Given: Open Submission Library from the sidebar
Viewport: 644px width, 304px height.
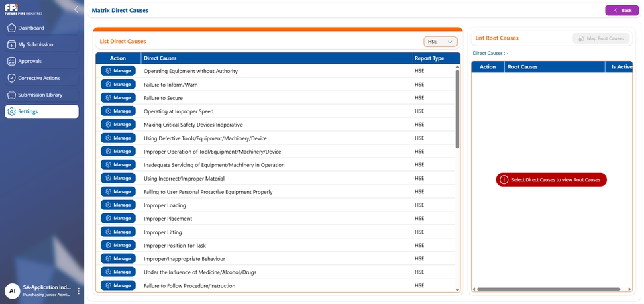Looking at the screenshot, I should click(x=40, y=95).
